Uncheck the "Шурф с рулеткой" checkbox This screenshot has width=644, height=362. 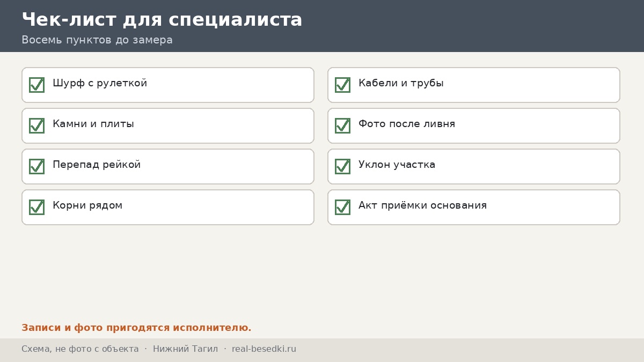pos(36,85)
